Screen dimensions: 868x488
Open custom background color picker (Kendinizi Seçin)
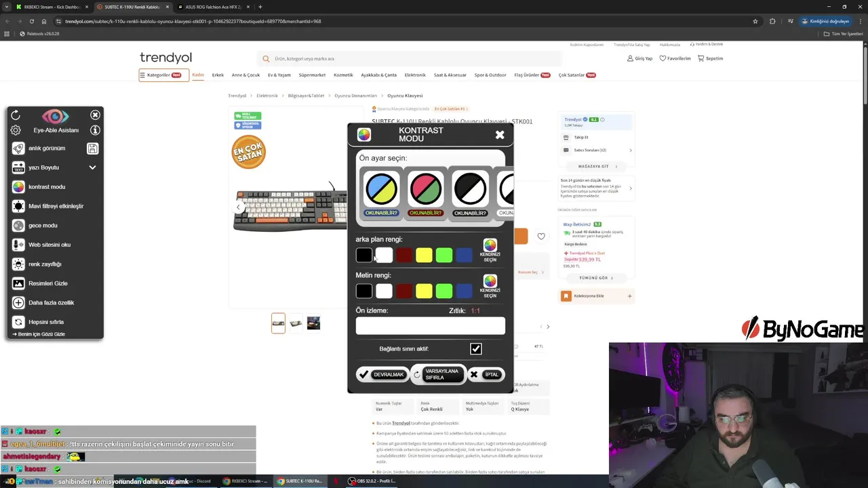(490, 250)
